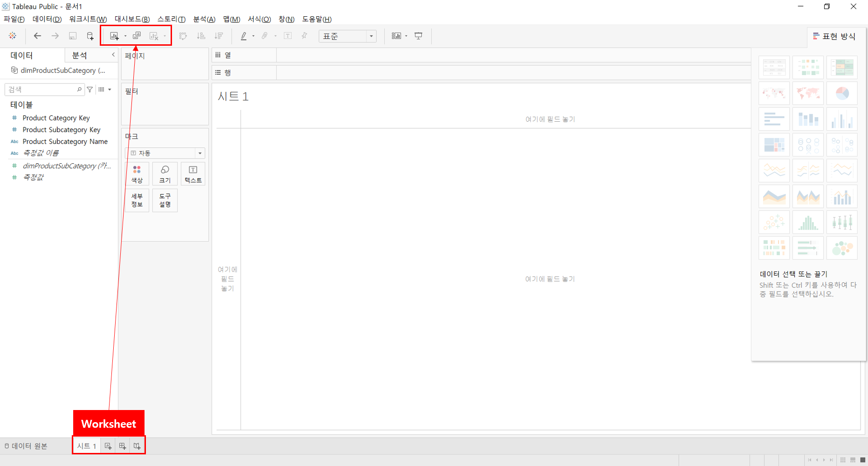Open the 도움말(H) menu
Viewport: 868px width, 466px height.
[x=317, y=19]
